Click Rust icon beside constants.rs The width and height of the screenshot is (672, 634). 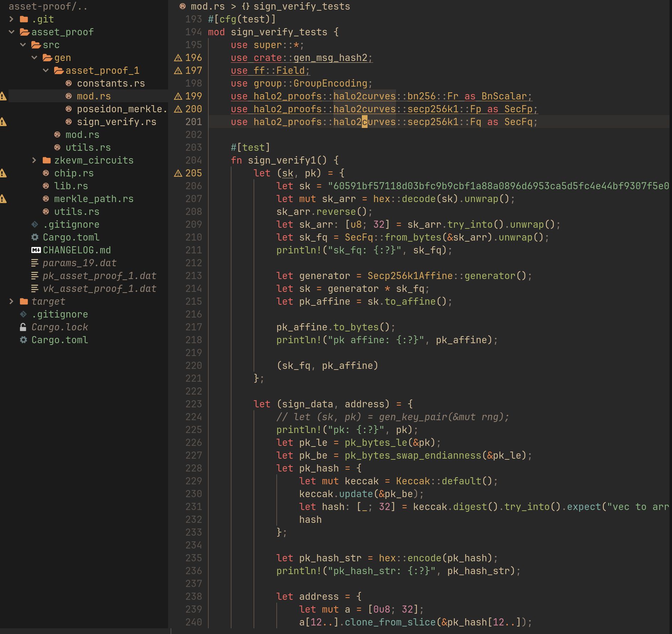click(x=69, y=83)
